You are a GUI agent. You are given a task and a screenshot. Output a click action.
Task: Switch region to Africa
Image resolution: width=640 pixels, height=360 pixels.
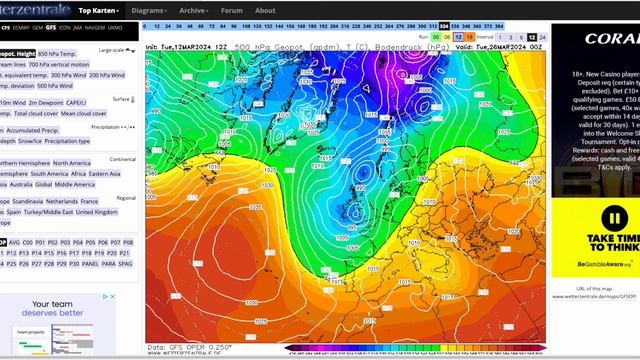pyautogui.click(x=78, y=174)
